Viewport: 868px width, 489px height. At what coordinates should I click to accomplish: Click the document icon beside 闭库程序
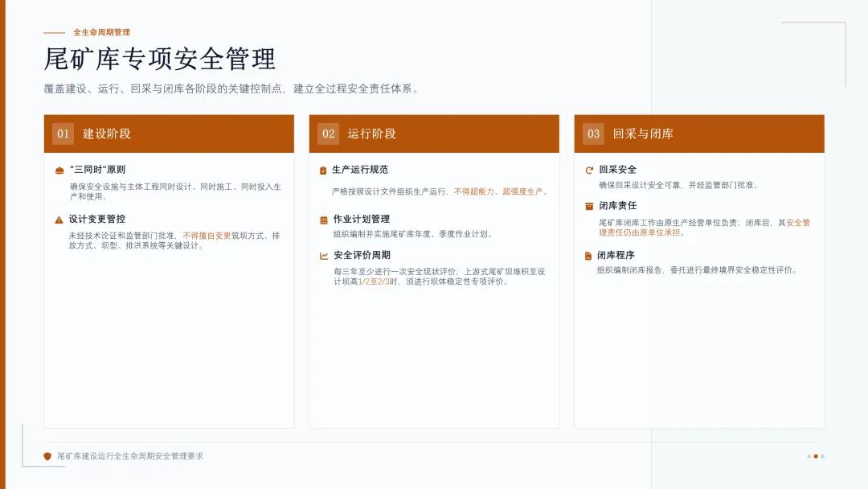(x=588, y=256)
